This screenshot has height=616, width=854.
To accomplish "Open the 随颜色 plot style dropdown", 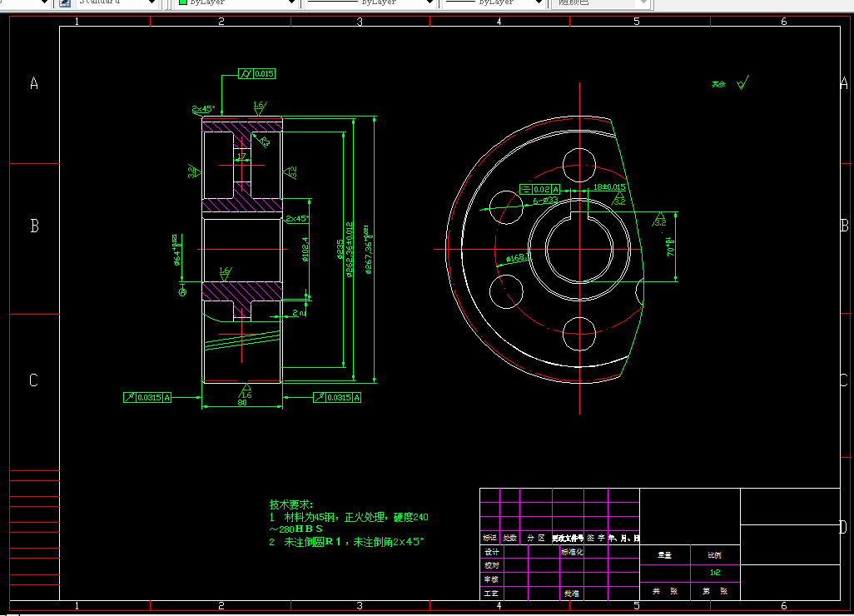I will point(643,2).
